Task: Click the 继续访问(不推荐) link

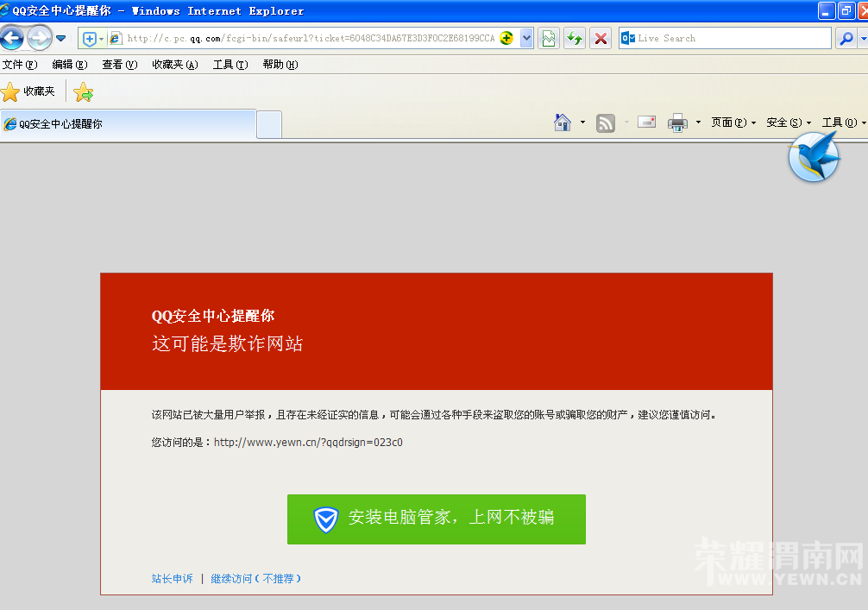Action: tap(256, 578)
